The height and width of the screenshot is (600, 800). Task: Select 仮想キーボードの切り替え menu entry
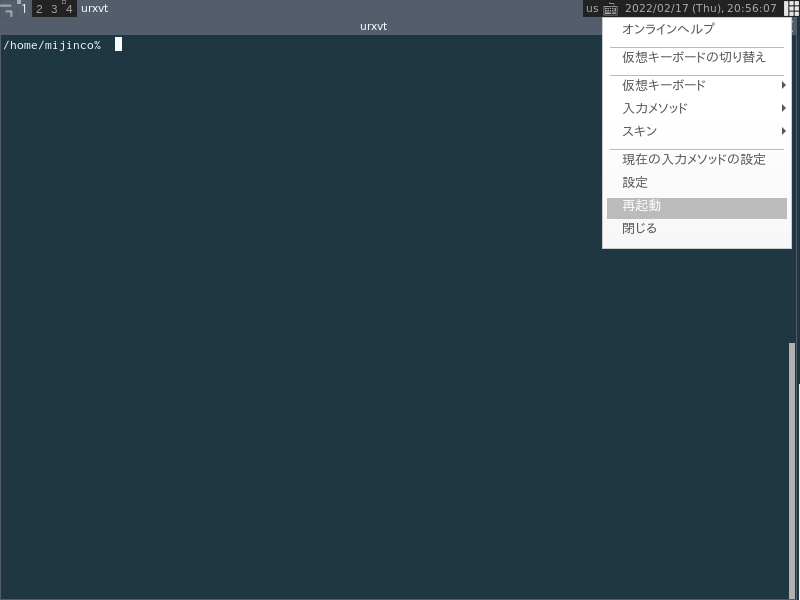coord(694,57)
